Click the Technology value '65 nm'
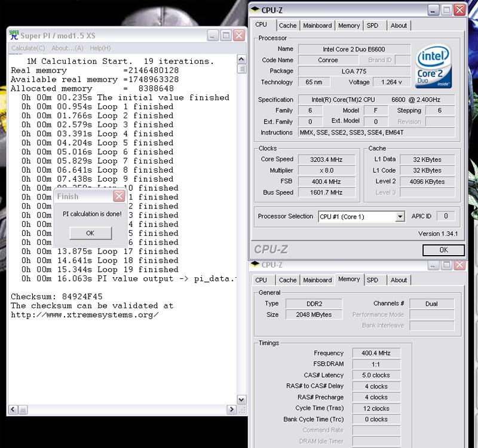The width and height of the screenshot is (478, 448). (x=314, y=82)
